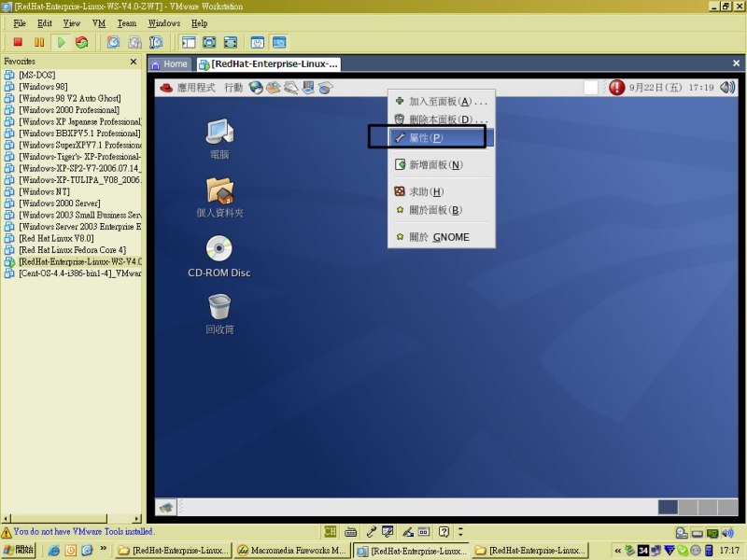Open the 應用程式 Red Hat applications menu
The image size is (747, 560).
click(x=188, y=88)
